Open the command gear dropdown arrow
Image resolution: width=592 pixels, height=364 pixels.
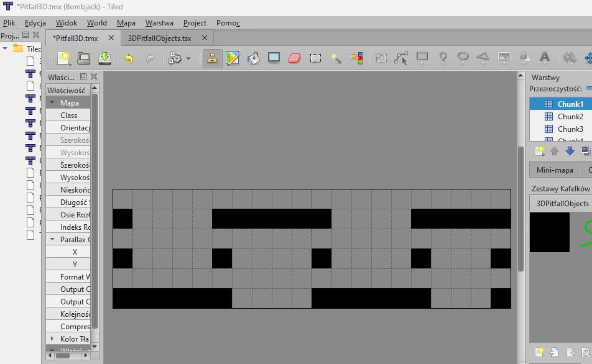(x=188, y=59)
